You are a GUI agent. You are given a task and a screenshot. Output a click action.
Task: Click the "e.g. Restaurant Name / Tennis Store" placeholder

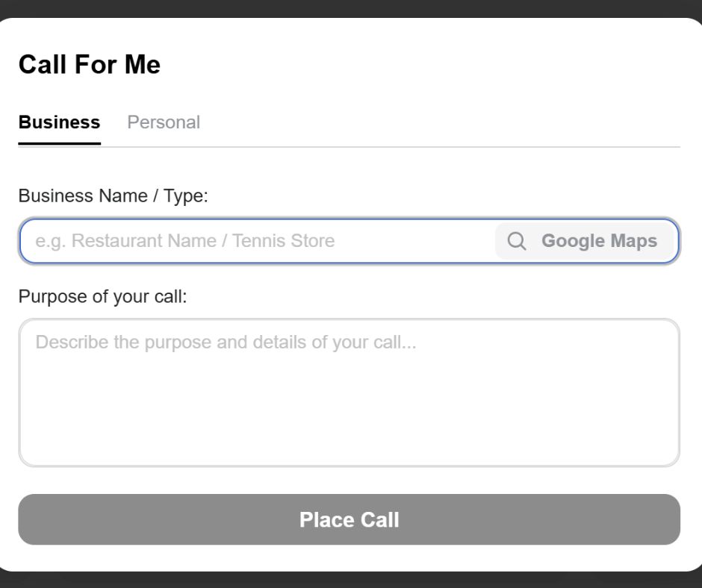coord(185,241)
